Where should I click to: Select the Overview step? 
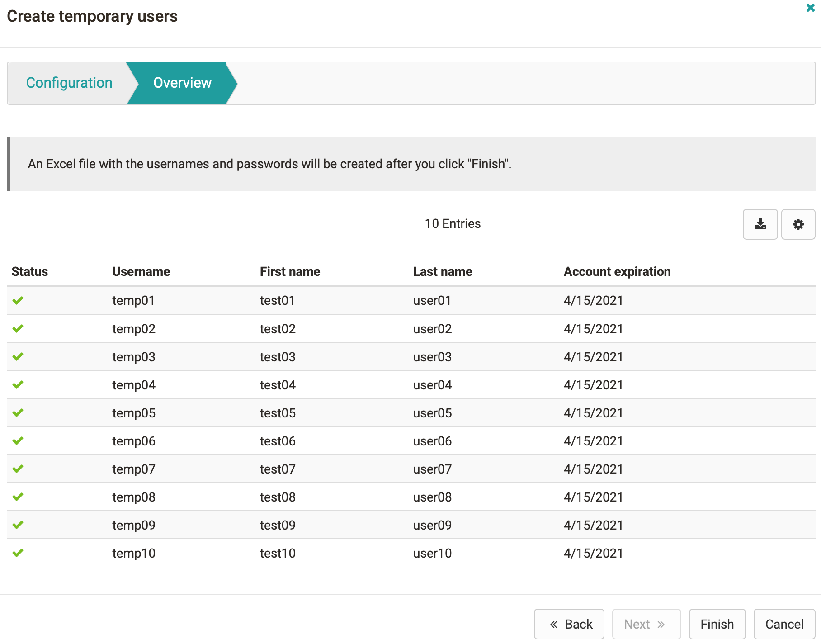[x=182, y=83]
